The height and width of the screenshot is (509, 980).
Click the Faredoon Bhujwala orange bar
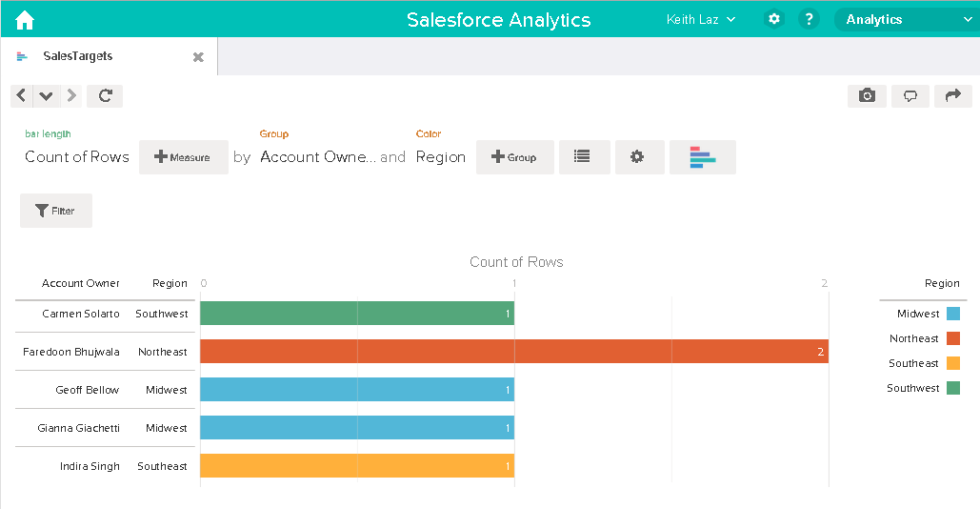[514, 352]
